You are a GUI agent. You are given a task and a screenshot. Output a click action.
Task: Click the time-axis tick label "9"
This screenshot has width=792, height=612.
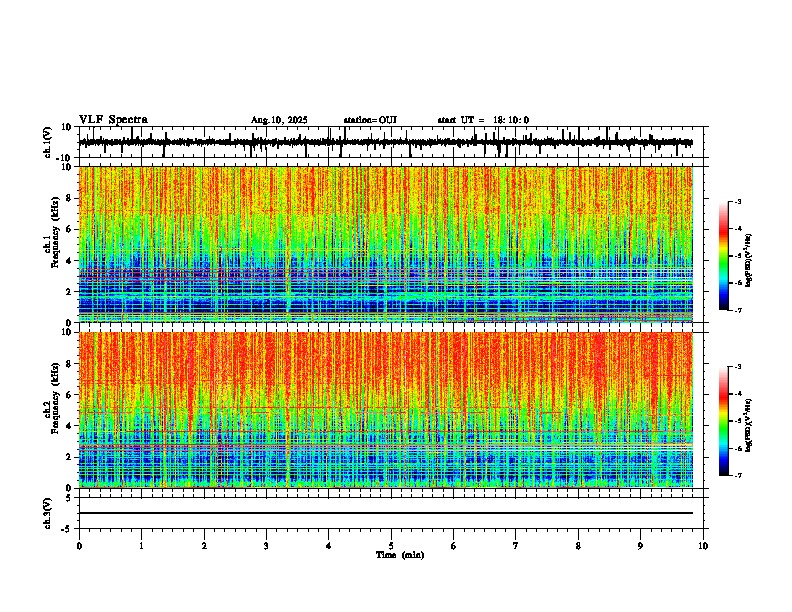(640, 546)
